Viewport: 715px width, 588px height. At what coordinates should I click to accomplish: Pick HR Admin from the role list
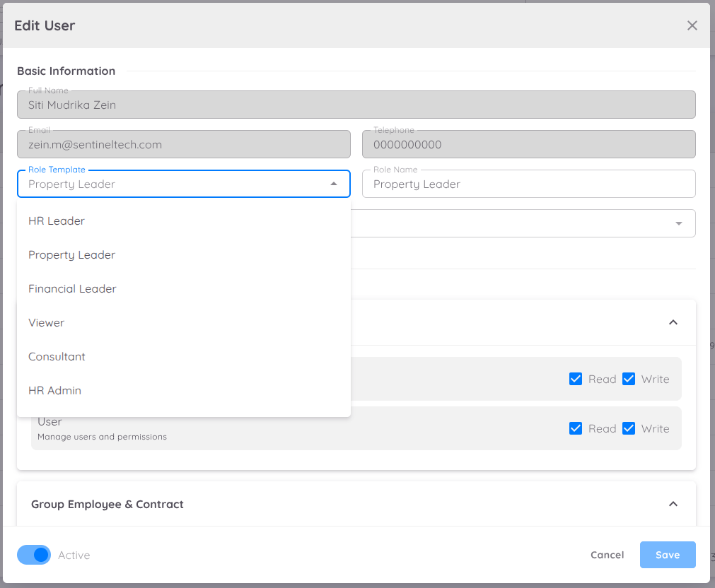coord(54,390)
